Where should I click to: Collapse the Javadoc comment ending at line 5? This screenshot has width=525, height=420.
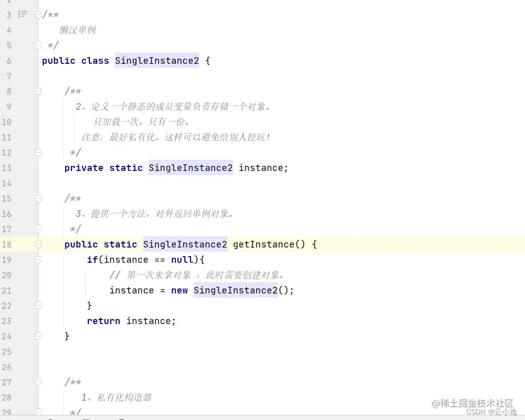coord(38,45)
